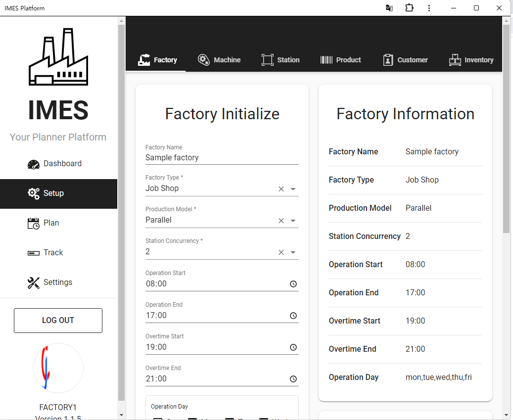Click main scrollbar down arrow
Screen dimensions: 513x420
[x=506, y=416]
